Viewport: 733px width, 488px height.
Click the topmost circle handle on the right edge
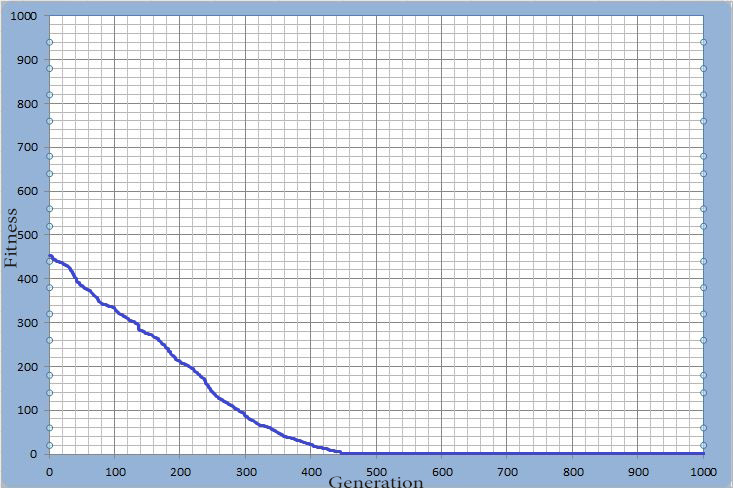point(703,42)
